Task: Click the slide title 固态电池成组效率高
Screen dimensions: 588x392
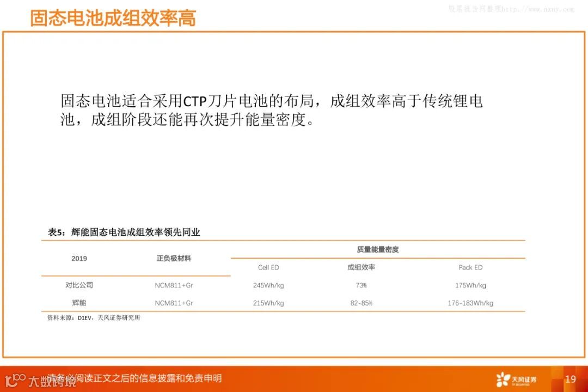Action: (x=113, y=18)
